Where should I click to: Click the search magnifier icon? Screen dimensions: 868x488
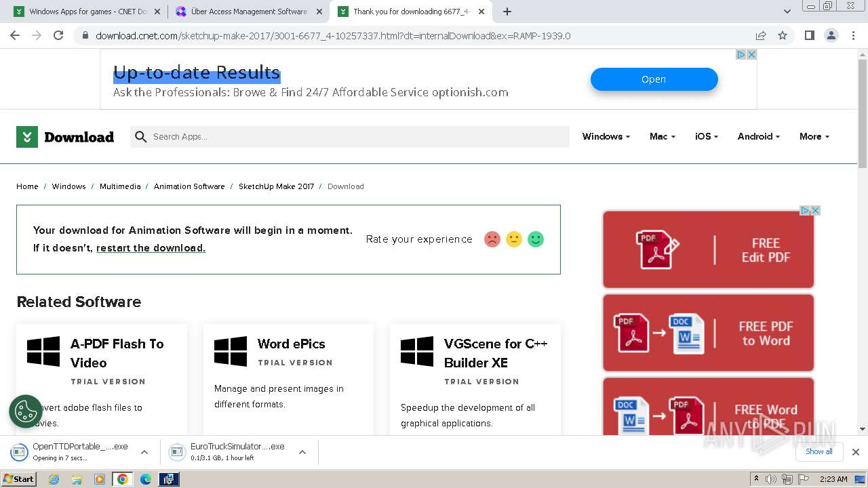click(141, 137)
